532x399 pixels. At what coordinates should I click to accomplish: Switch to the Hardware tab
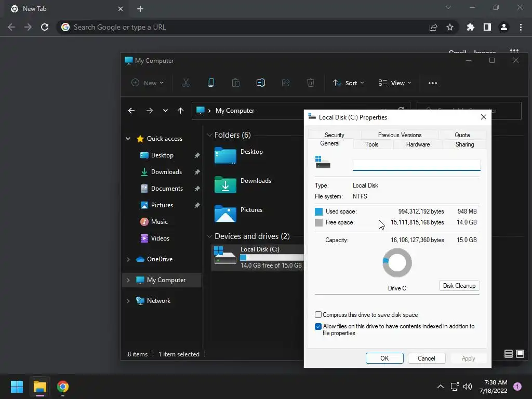pyautogui.click(x=418, y=144)
